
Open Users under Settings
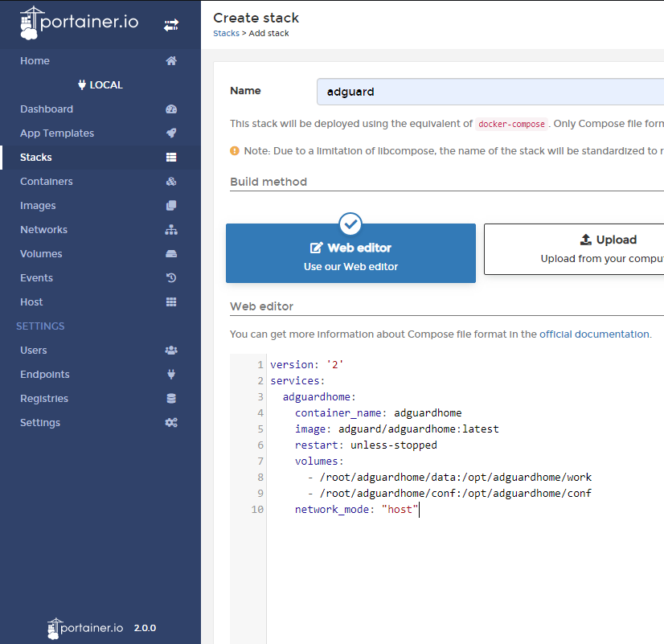coord(34,351)
